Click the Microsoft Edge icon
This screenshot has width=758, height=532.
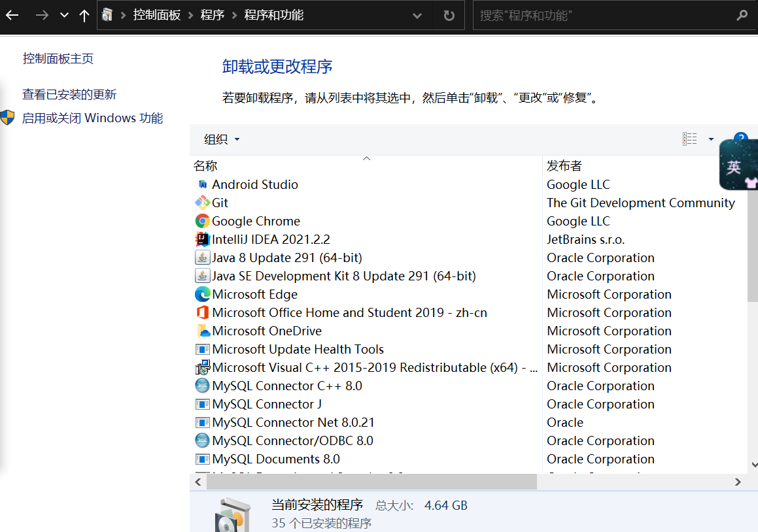pyautogui.click(x=203, y=294)
